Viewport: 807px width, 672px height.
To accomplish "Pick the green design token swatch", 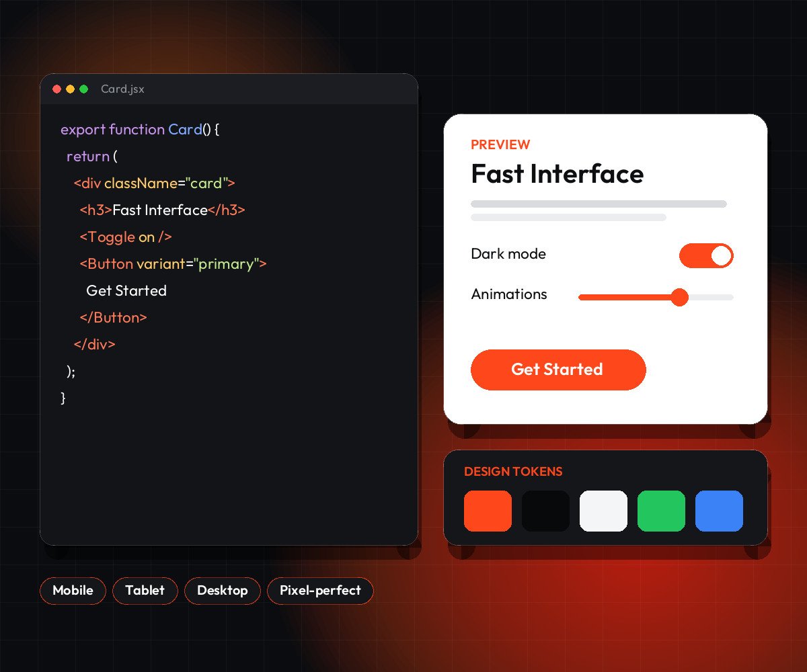I will (661, 511).
